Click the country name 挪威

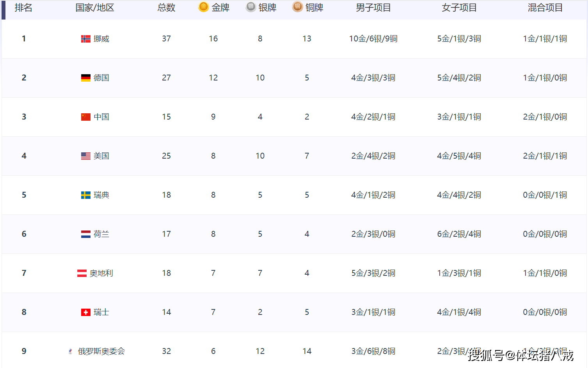[x=101, y=39]
